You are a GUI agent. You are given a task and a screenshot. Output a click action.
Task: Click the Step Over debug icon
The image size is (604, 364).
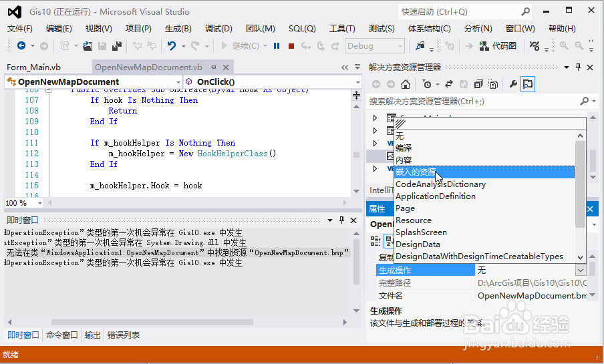point(321,46)
